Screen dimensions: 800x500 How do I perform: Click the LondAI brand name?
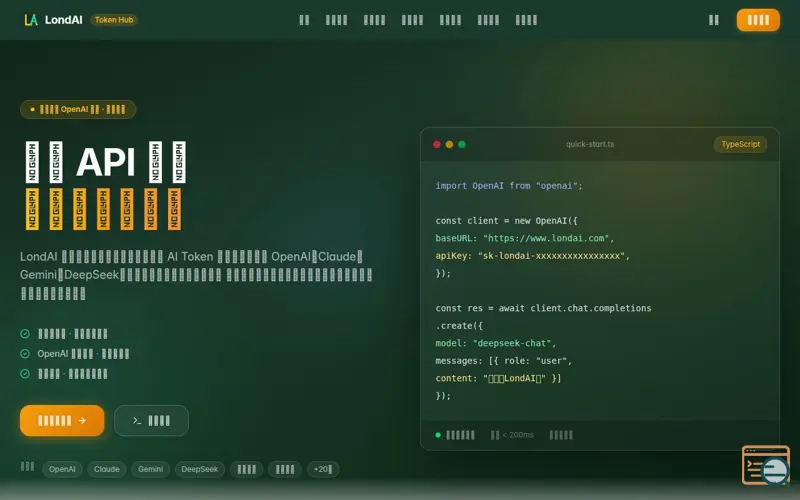(63, 20)
